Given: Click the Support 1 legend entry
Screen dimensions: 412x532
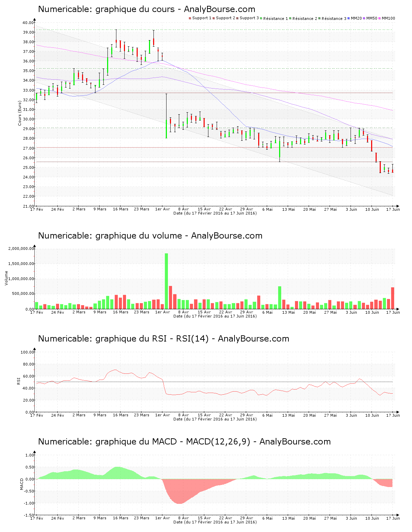Looking at the screenshot, I should click(200, 18).
